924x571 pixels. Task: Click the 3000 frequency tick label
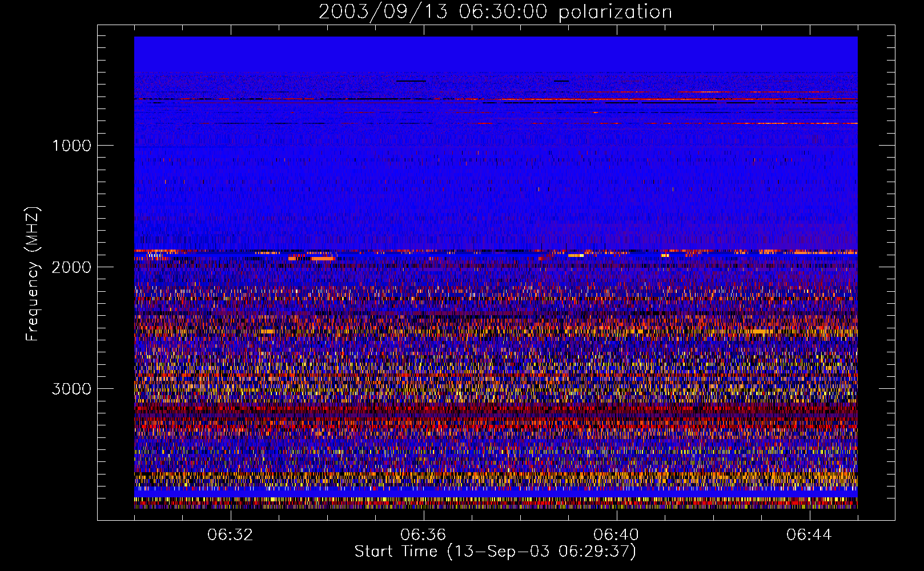click(71, 389)
